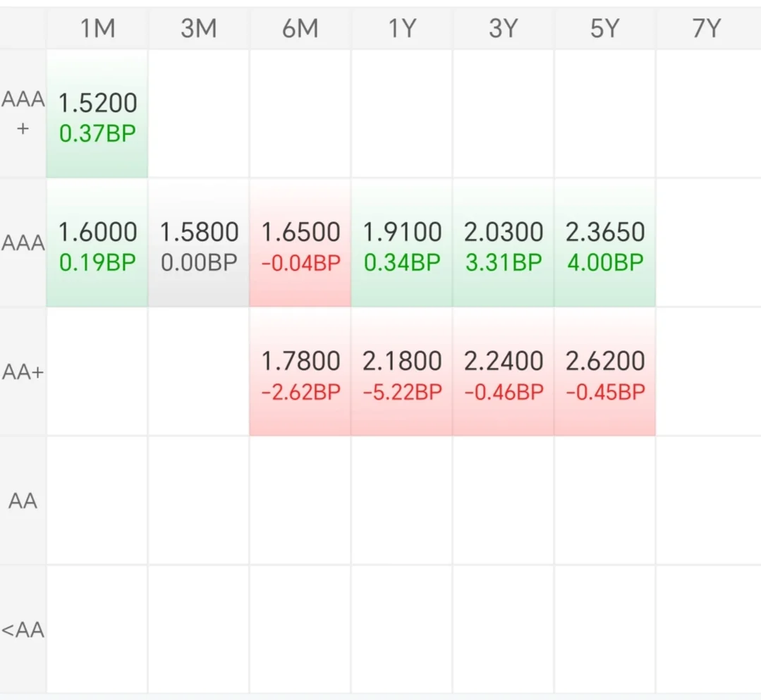Open the AA+ 5Y cell showing 2.6200
The image size is (761, 700).
604,373
